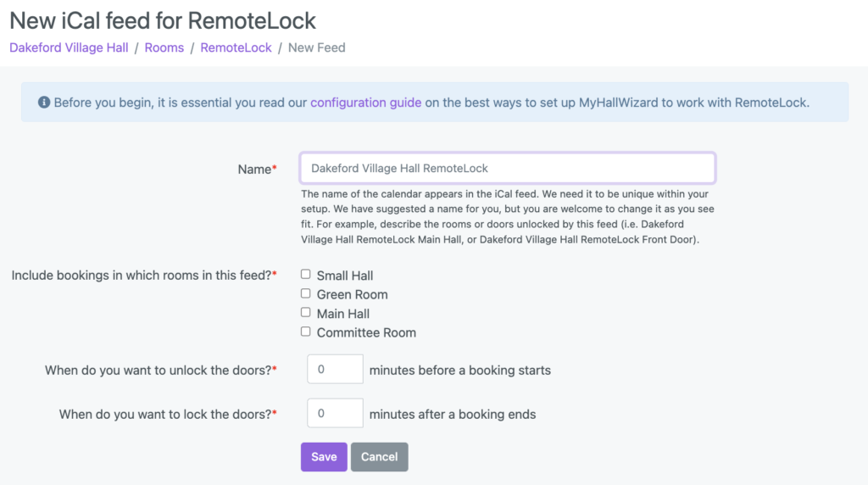
Task: Cancel the new feed form
Action: point(379,457)
